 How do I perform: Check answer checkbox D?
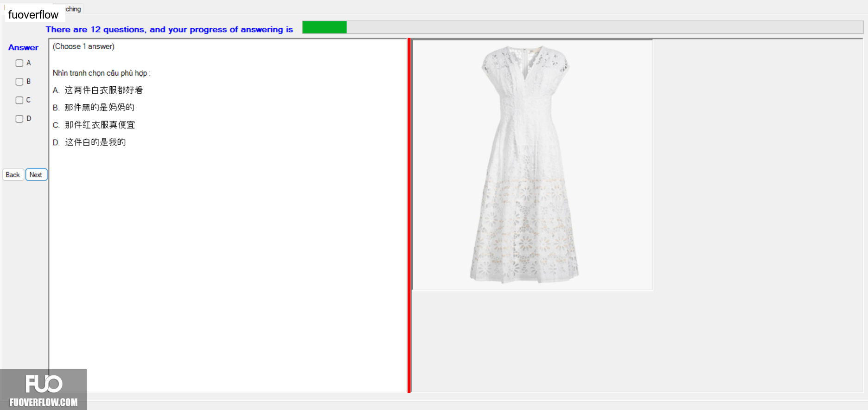point(19,119)
